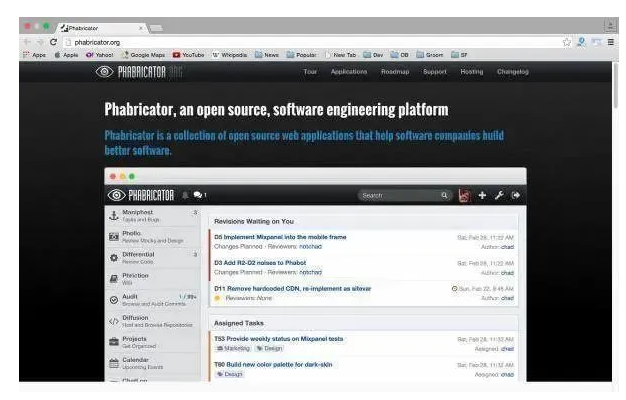The height and width of the screenshot is (400, 626).
Task: Expand the SF bookmarks folder
Action: click(x=459, y=55)
